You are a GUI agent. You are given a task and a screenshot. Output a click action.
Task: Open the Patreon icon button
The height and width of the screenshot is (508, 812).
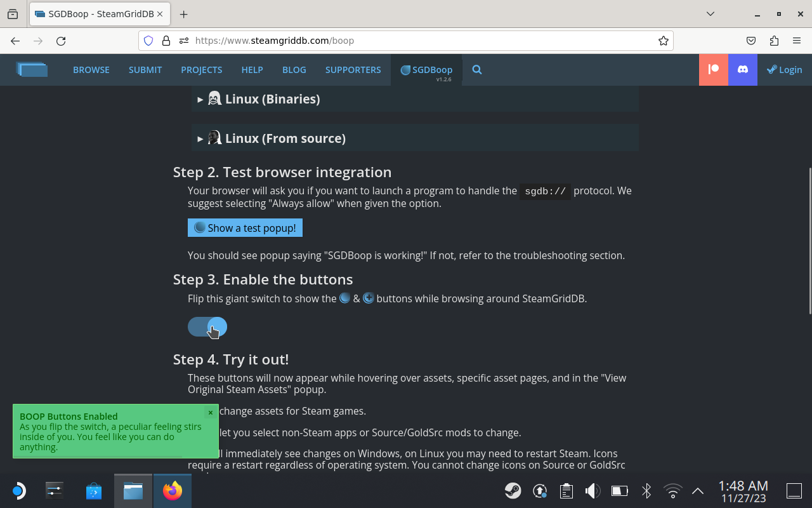714,70
